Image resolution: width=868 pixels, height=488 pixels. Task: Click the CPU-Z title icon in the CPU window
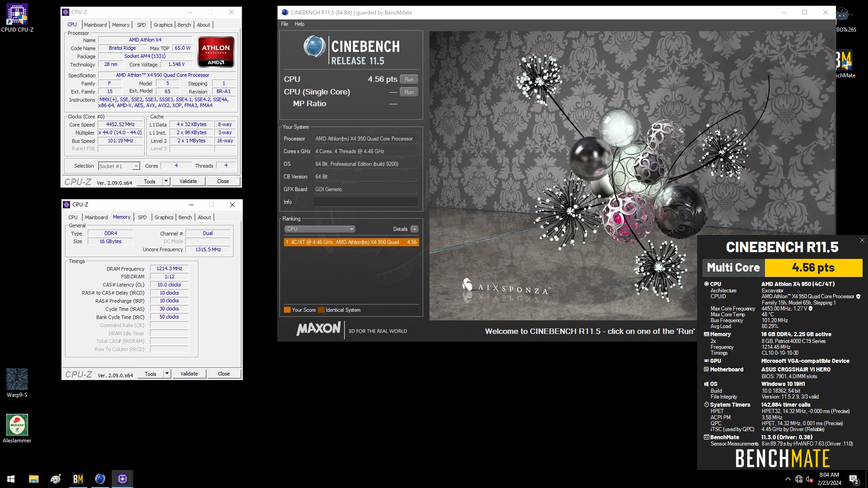pos(66,12)
